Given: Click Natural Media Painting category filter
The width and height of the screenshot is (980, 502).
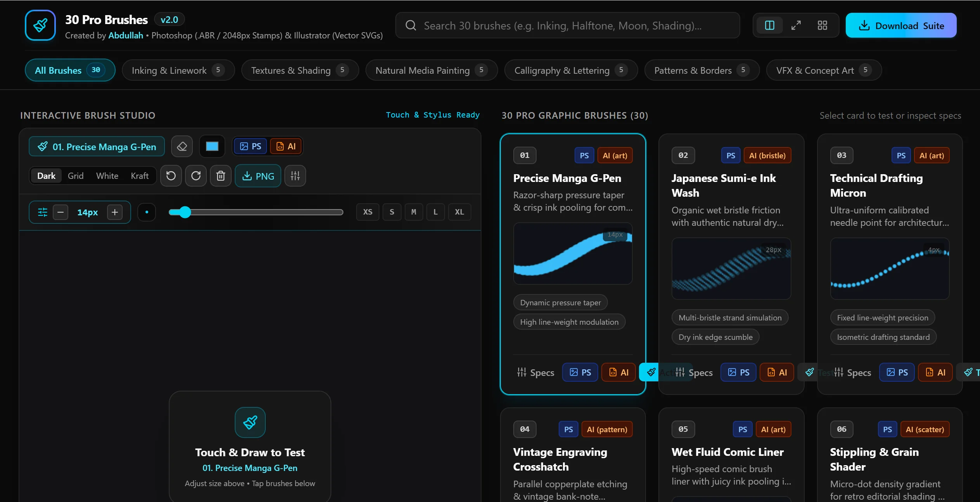Looking at the screenshot, I should (431, 70).
